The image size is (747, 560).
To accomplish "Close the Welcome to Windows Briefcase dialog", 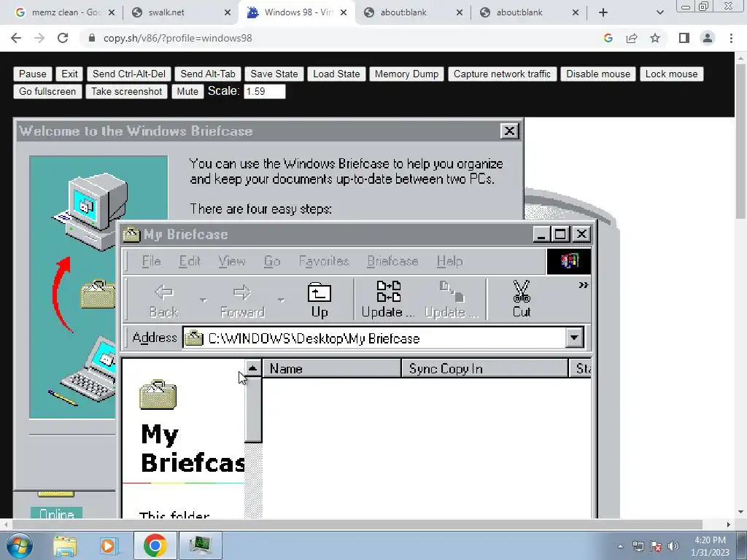I will pyautogui.click(x=509, y=131).
